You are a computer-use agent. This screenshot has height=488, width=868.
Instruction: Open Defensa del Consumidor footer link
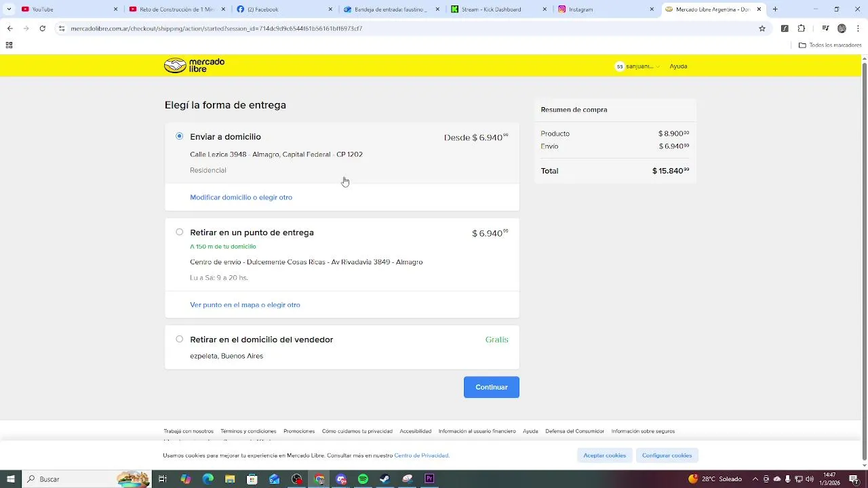coord(574,431)
